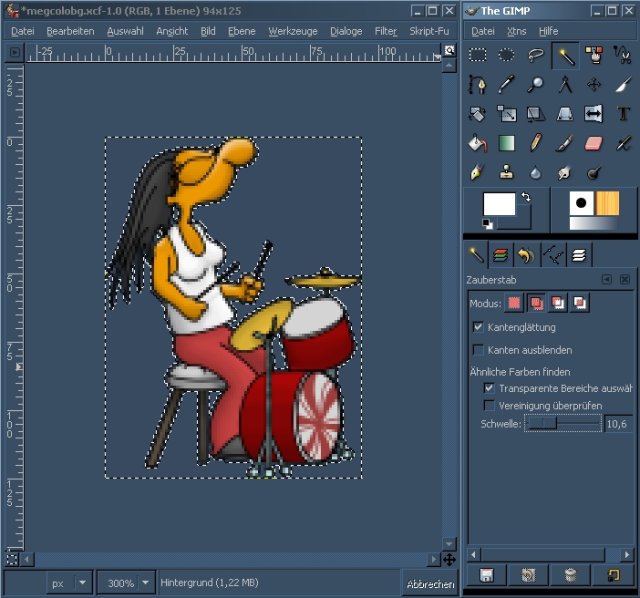Open the 300% zoom dropdown

click(x=127, y=583)
